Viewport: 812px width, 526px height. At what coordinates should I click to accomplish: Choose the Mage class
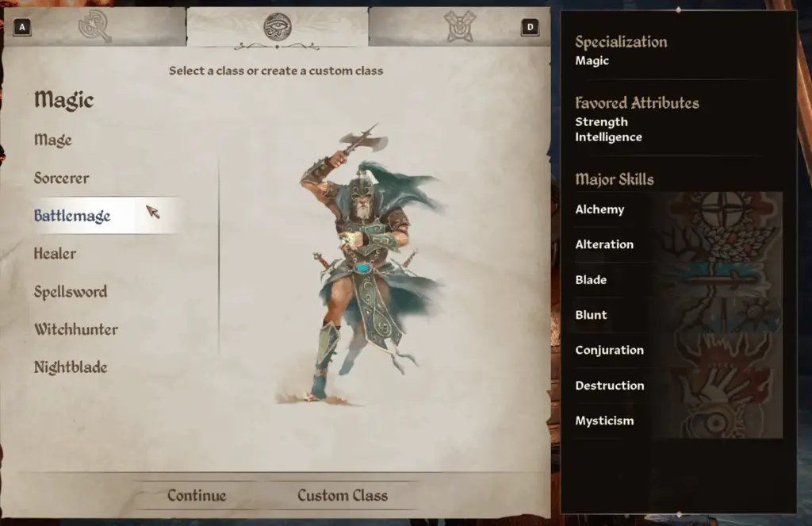tap(53, 140)
